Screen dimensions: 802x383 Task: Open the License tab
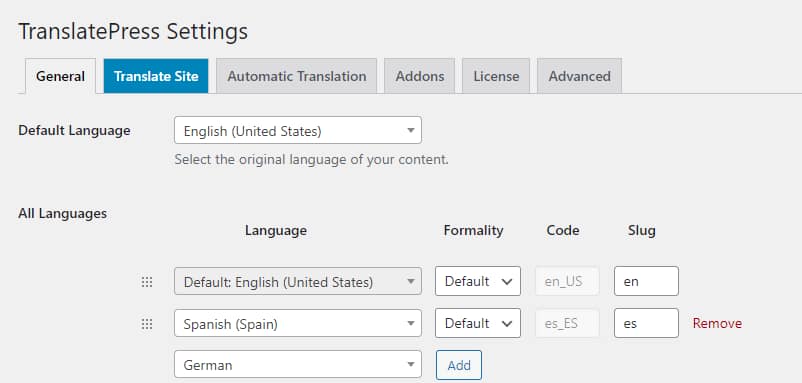(x=496, y=76)
